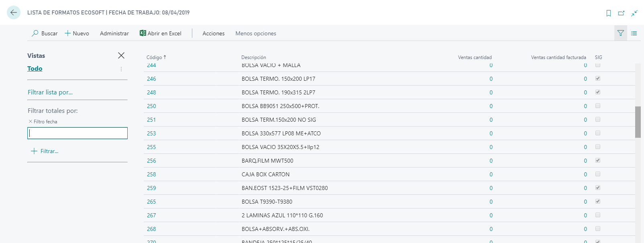The width and height of the screenshot is (644, 243).
Task: Select BOLSA BB9051 250x500+PROT. description
Action: coord(280,106)
